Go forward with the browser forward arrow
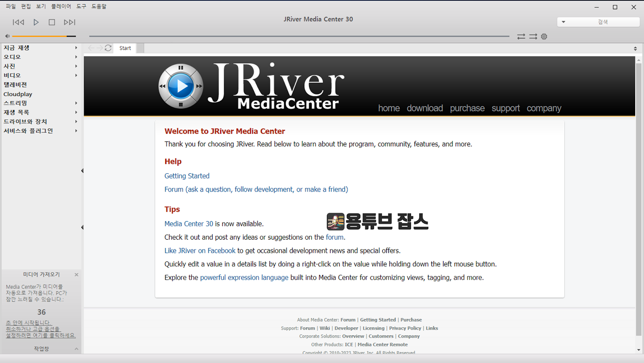The width and height of the screenshot is (644, 363). click(99, 48)
